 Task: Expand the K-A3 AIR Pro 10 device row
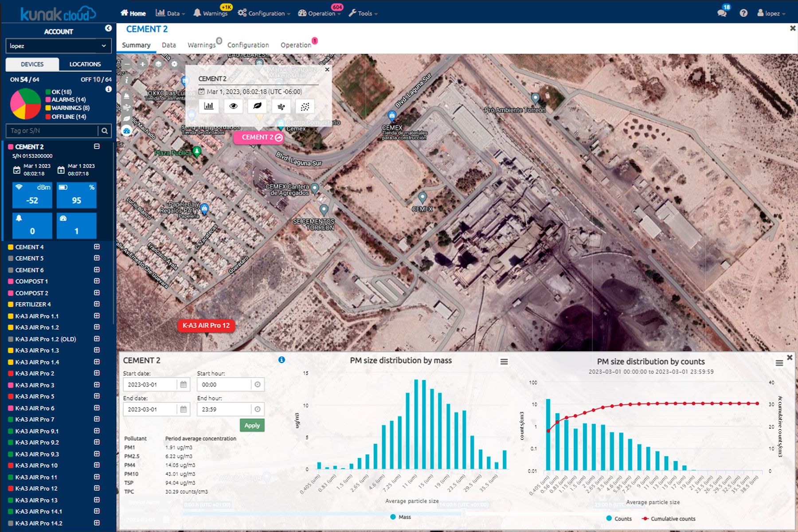click(x=97, y=465)
